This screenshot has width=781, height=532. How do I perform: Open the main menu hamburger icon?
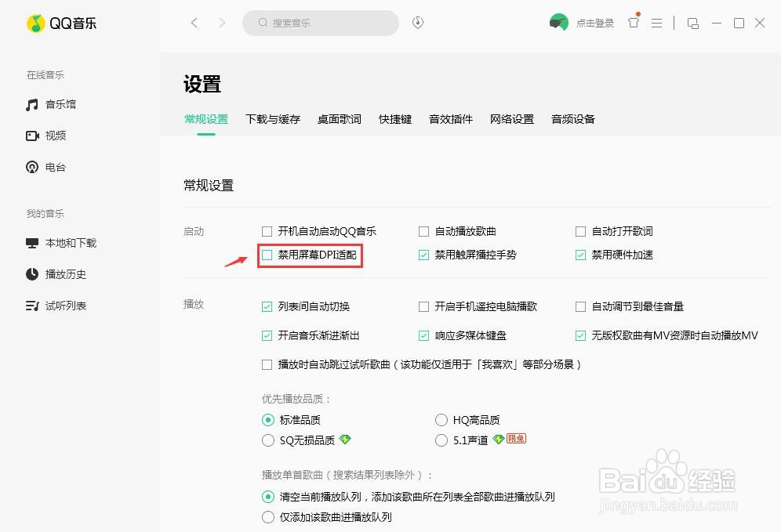[657, 24]
